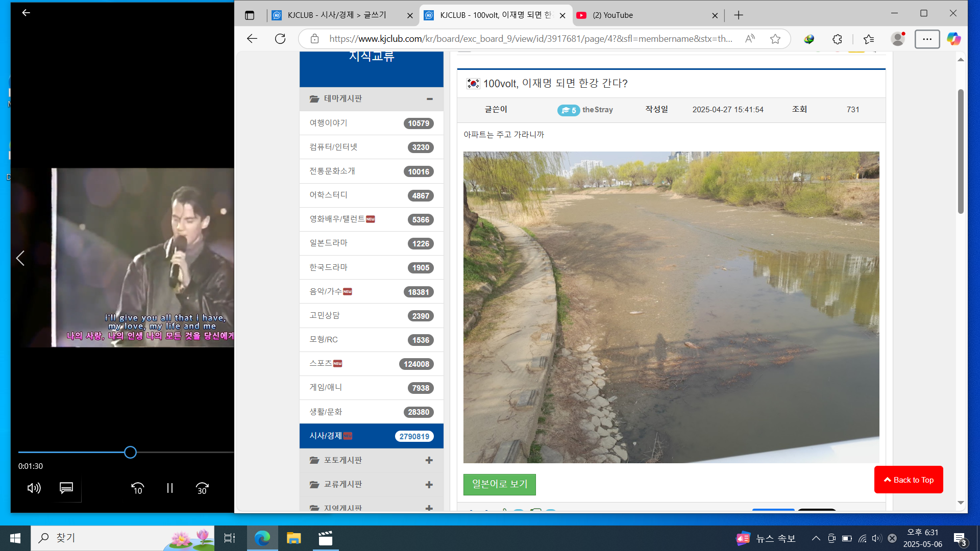This screenshot has width=980, height=551.
Task: Expand the 교류게시판 section
Action: point(429,484)
